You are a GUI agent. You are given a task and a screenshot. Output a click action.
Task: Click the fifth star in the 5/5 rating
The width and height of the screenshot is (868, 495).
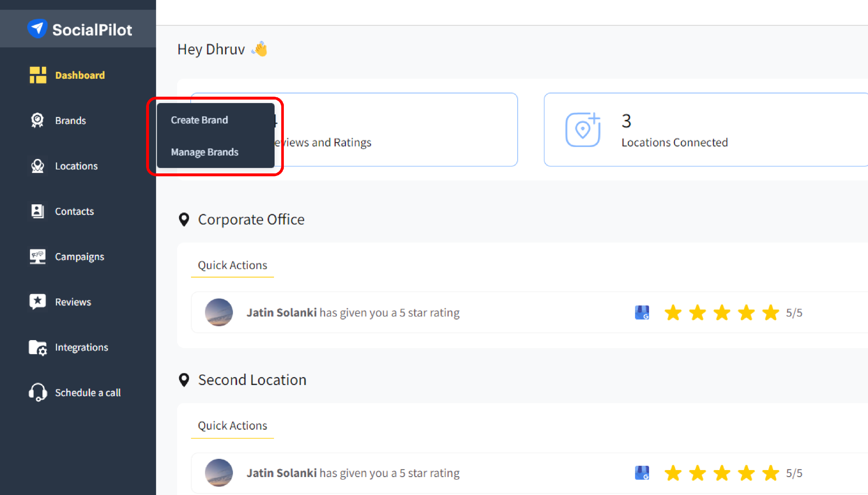(770, 312)
